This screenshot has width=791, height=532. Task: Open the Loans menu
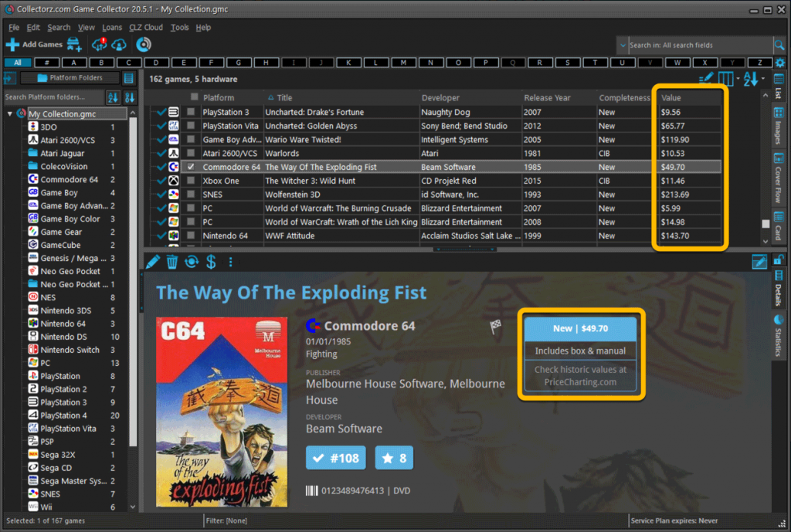112,27
